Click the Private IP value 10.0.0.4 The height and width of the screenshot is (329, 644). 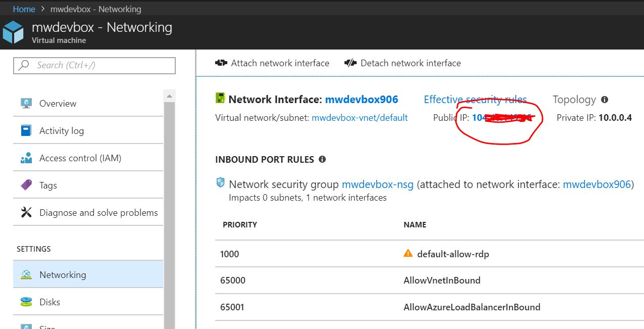[x=615, y=118]
